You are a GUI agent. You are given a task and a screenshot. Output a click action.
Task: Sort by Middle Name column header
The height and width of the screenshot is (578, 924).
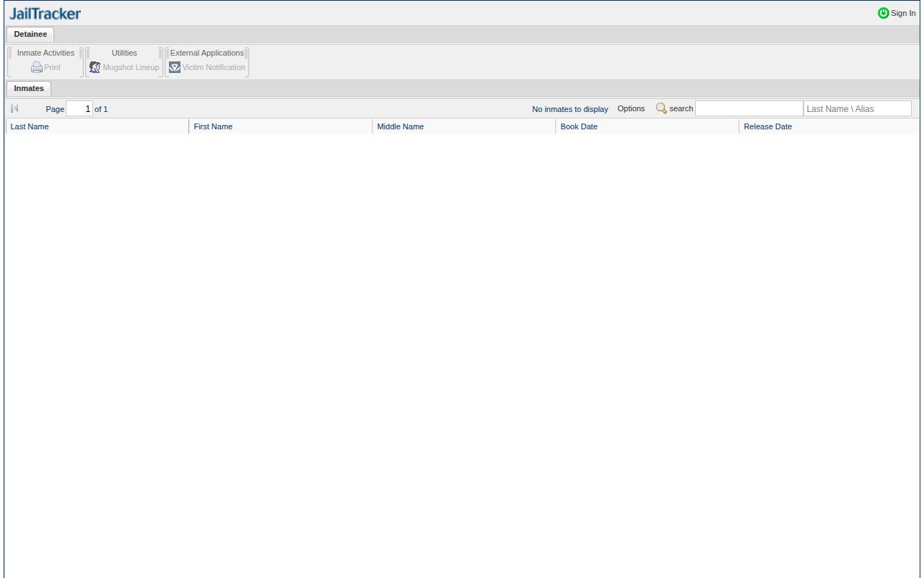pyautogui.click(x=464, y=126)
